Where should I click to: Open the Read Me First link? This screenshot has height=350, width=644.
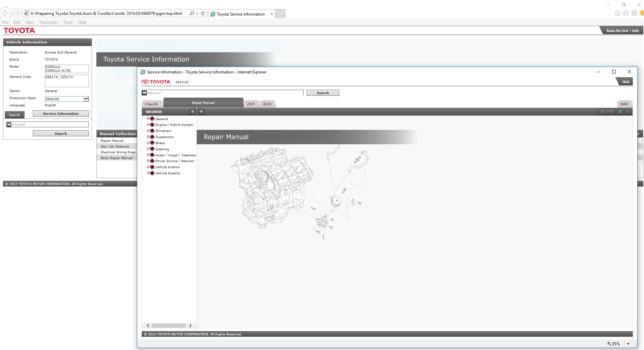pos(617,30)
